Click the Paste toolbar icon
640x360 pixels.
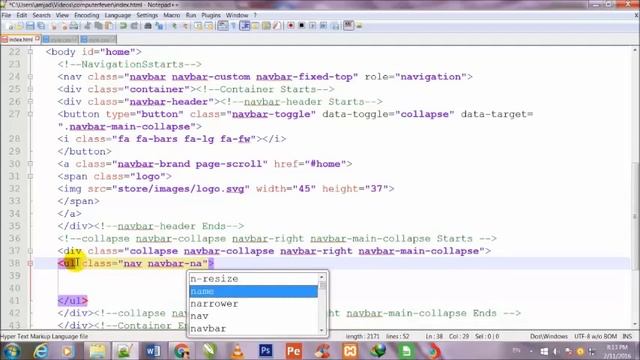coord(109,26)
